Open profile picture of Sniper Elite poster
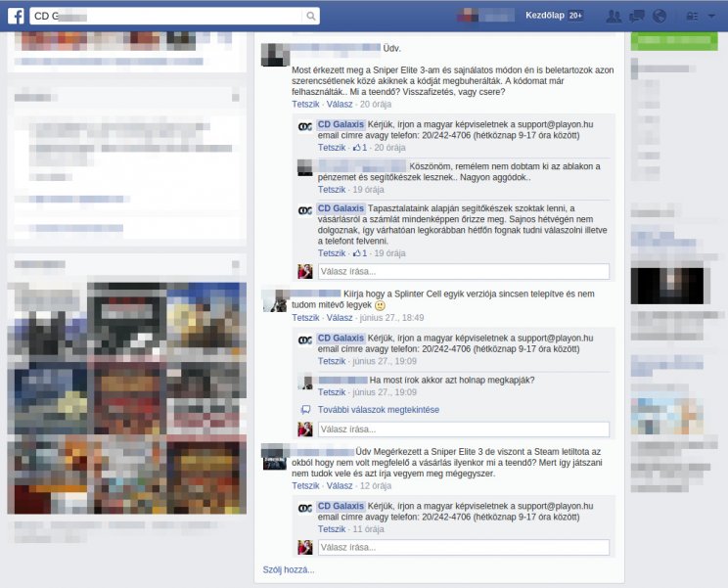Screen dimensions: 728x588 click(x=275, y=55)
